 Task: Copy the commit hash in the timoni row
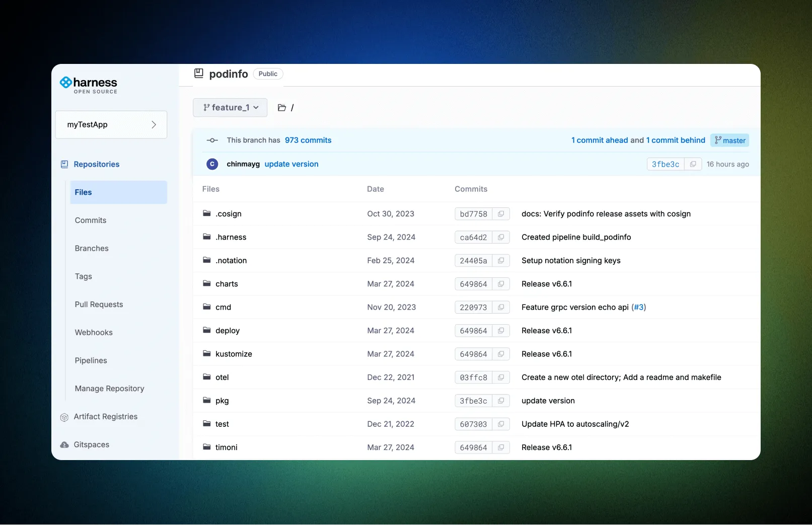tap(501, 447)
